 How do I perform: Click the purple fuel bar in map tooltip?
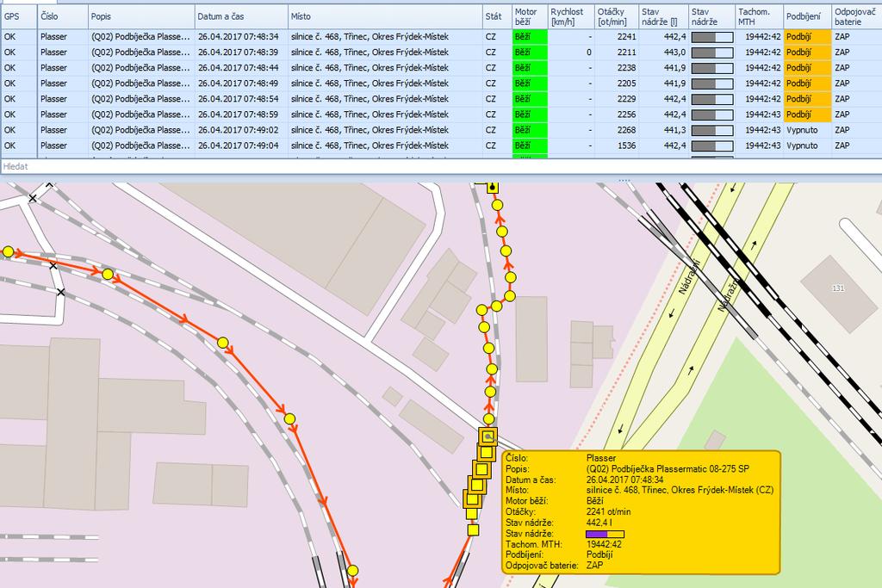pyautogui.click(x=605, y=534)
